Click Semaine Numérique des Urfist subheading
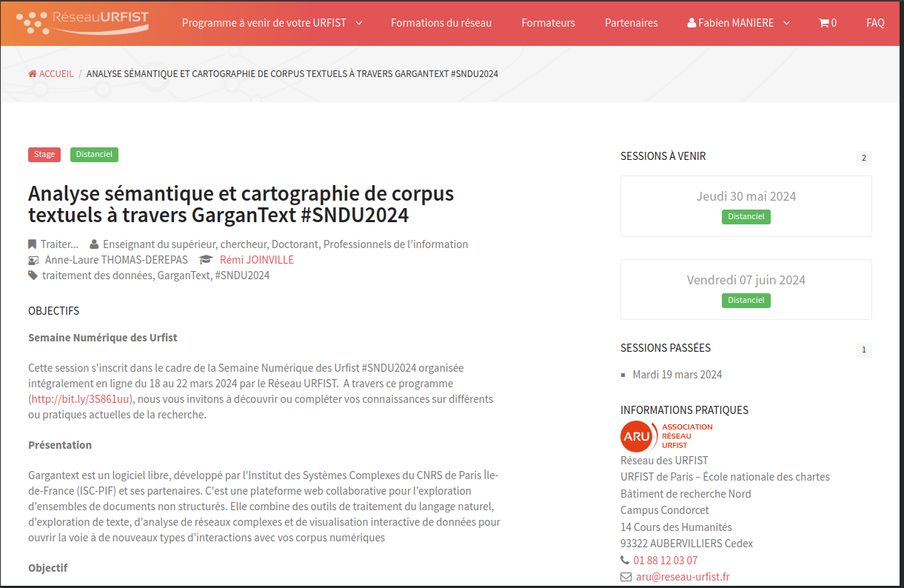Image resolution: width=904 pixels, height=588 pixels. click(x=103, y=338)
